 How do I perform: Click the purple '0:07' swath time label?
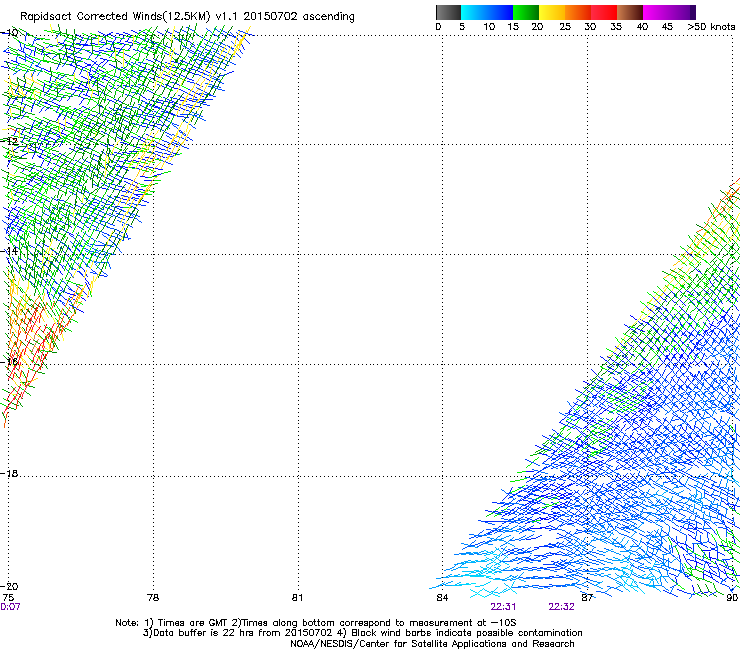pos(10,607)
